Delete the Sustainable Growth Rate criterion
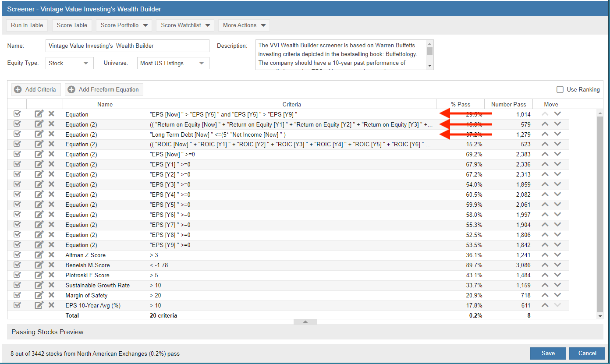Image resolution: width=610 pixels, height=364 pixels. click(x=51, y=285)
